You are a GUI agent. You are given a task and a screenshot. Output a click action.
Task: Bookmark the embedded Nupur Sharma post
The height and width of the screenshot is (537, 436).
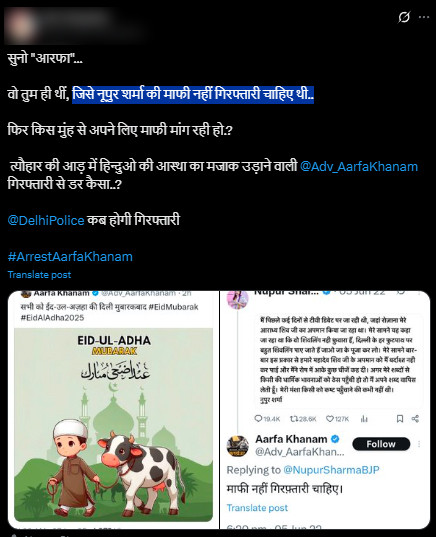pyautogui.click(x=399, y=419)
